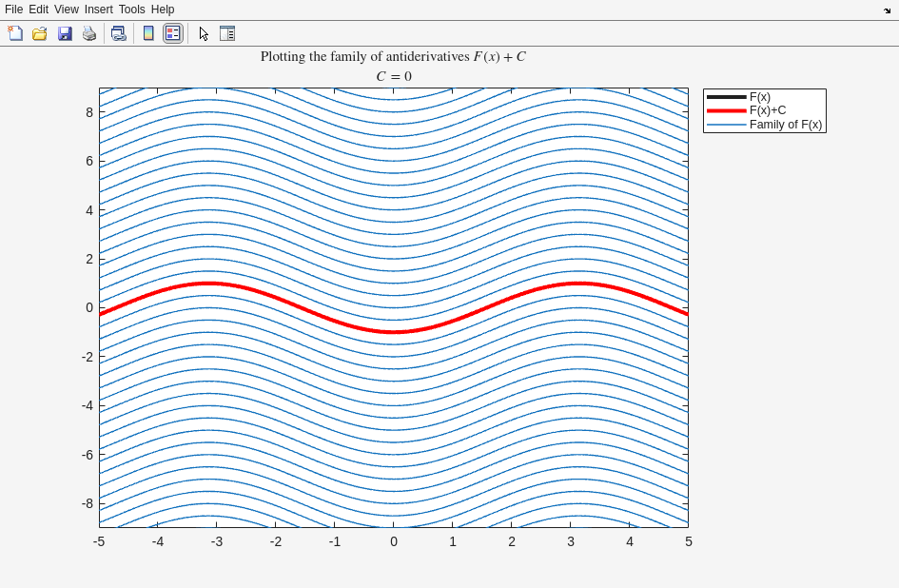Expand the Tools menu

pos(131,10)
